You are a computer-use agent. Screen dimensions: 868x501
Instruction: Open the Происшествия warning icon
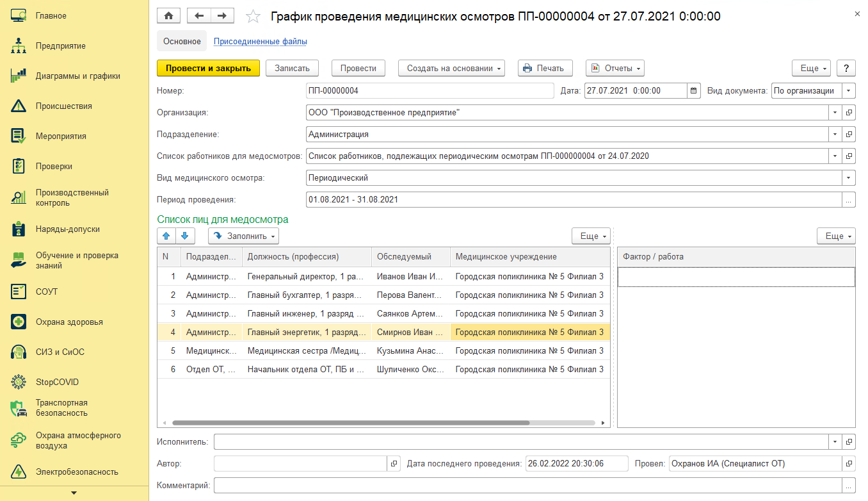[19, 106]
